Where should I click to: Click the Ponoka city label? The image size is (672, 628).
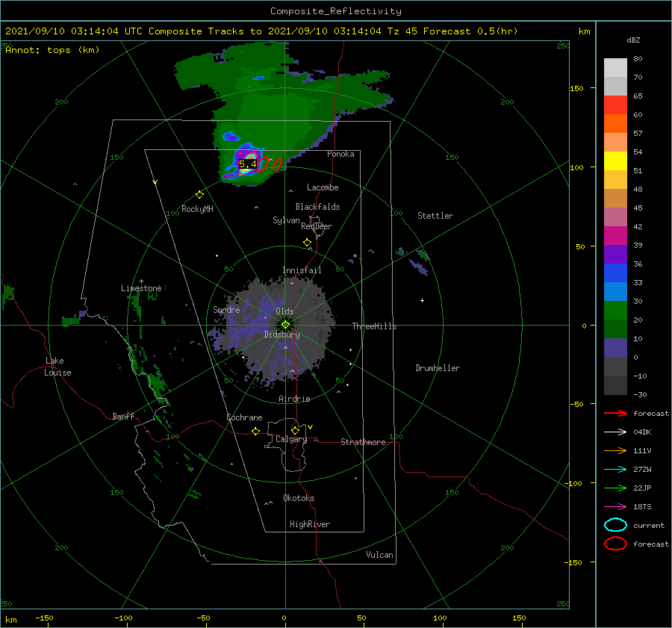click(340, 154)
